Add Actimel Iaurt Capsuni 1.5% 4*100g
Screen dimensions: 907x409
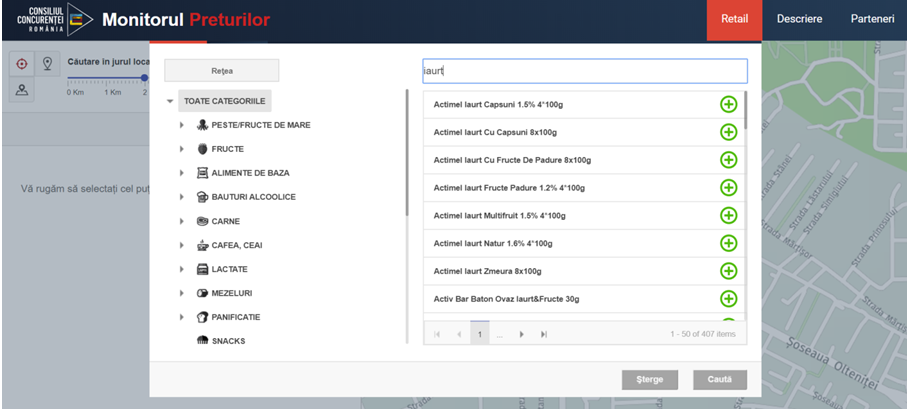click(x=728, y=104)
